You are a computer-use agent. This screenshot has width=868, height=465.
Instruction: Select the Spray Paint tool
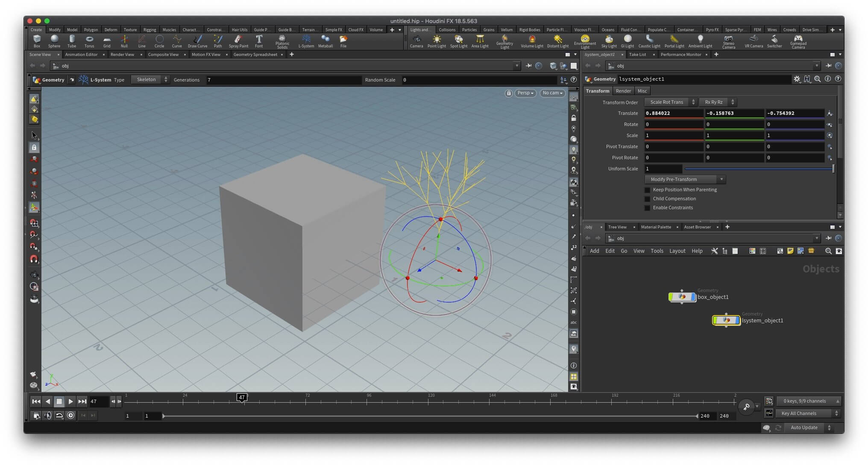[x=238, y=41]
